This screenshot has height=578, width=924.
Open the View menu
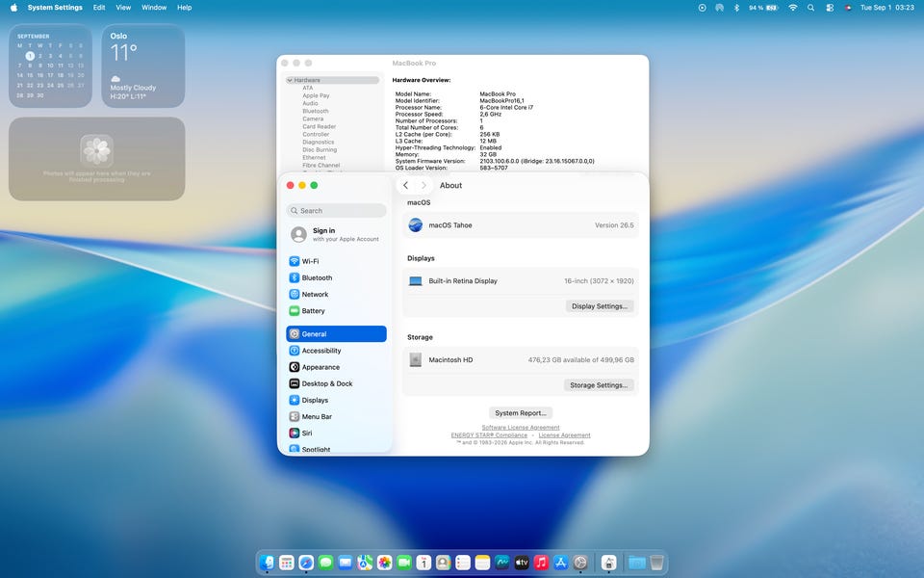123,8
